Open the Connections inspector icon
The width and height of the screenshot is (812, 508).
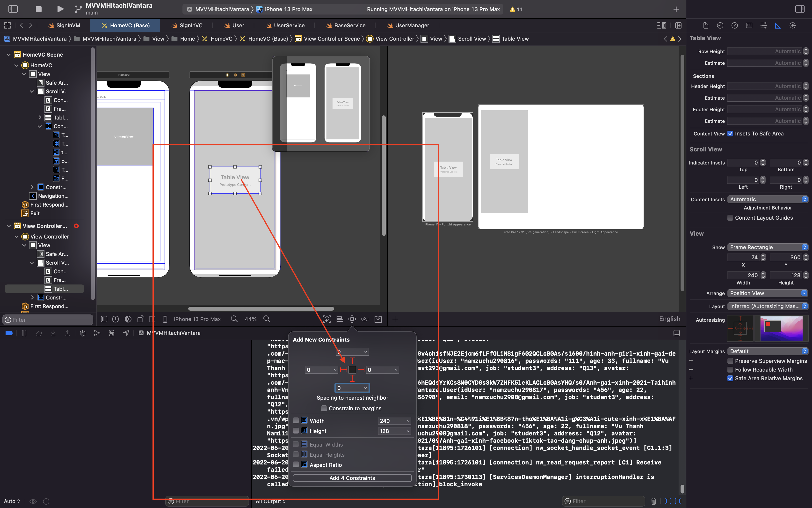click(x=792, y=26)
